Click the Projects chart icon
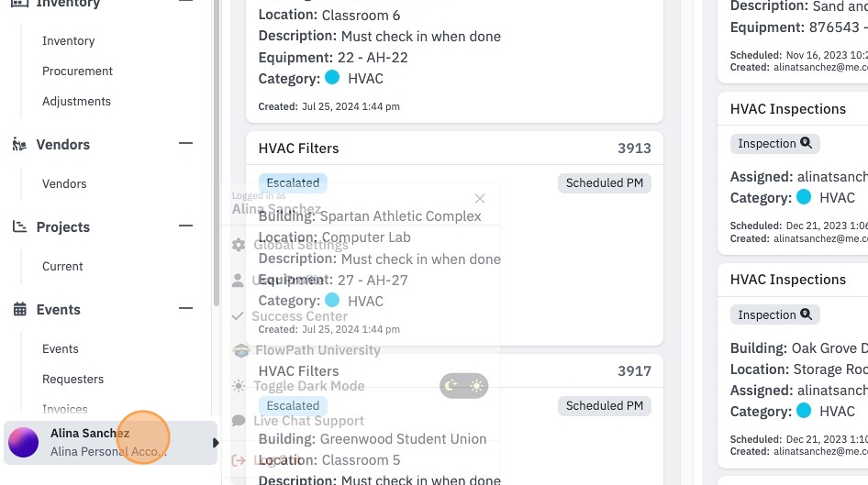The width and height of the screenshot is (868, 485). pos(19,226)
